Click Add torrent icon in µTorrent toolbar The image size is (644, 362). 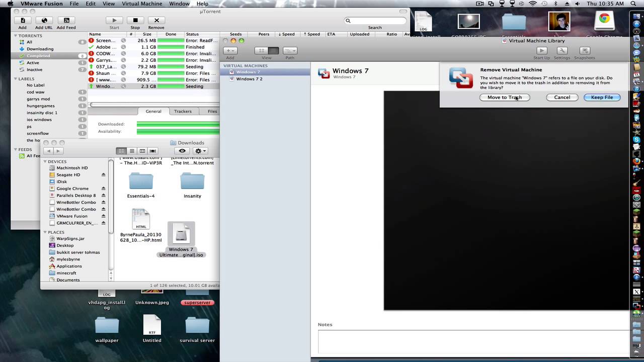tap(23, 21)
